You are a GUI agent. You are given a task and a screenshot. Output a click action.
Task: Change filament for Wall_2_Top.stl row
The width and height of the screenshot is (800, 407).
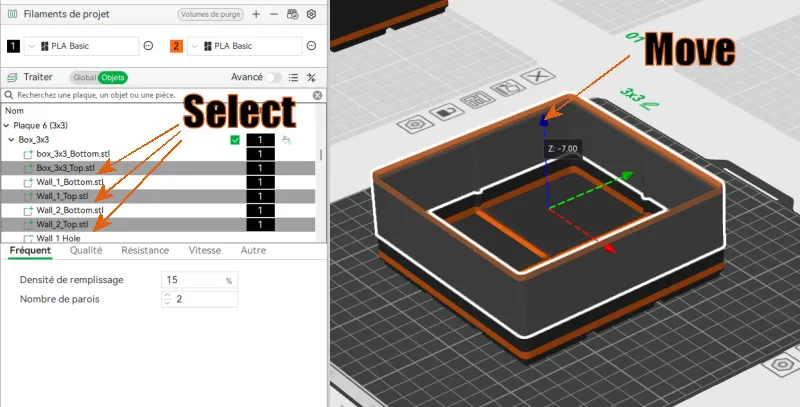point(260,224)
